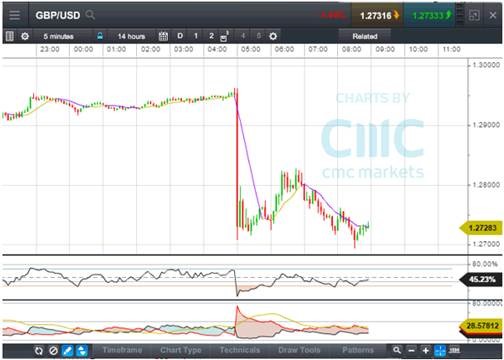504x360 pixels.
Task: Click the refresh chart icon
Action: (x=39, y=351)
